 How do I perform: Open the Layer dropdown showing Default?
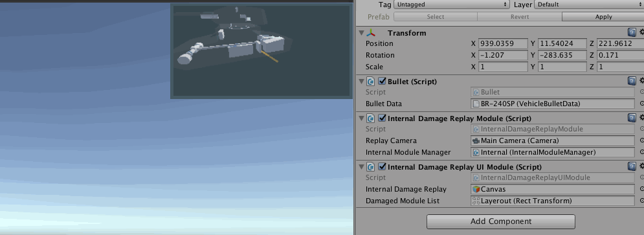[589, 5]
